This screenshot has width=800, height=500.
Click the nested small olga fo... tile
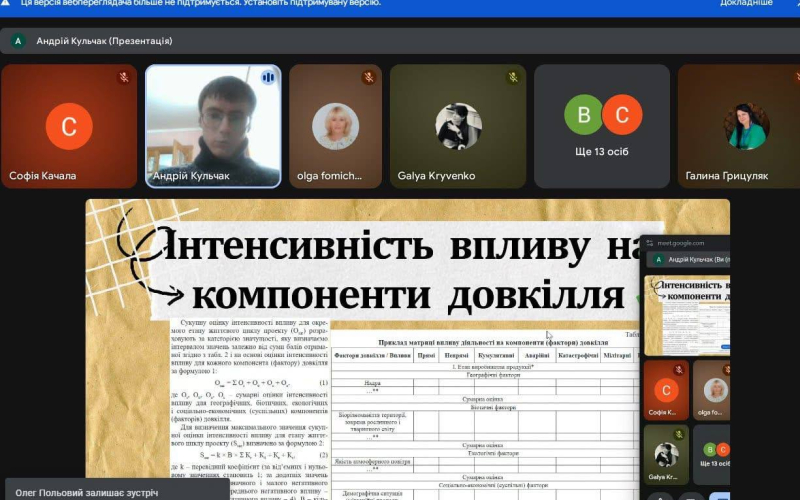coord(711,390)
